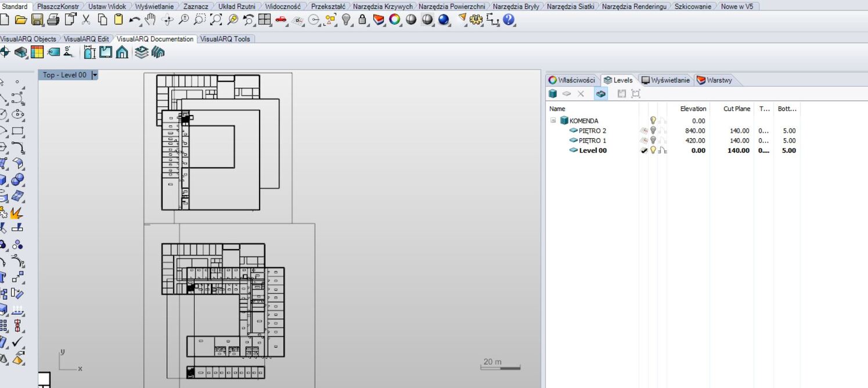Open the Top - Level 00 viewport dropdown arrow

(95, 75)
